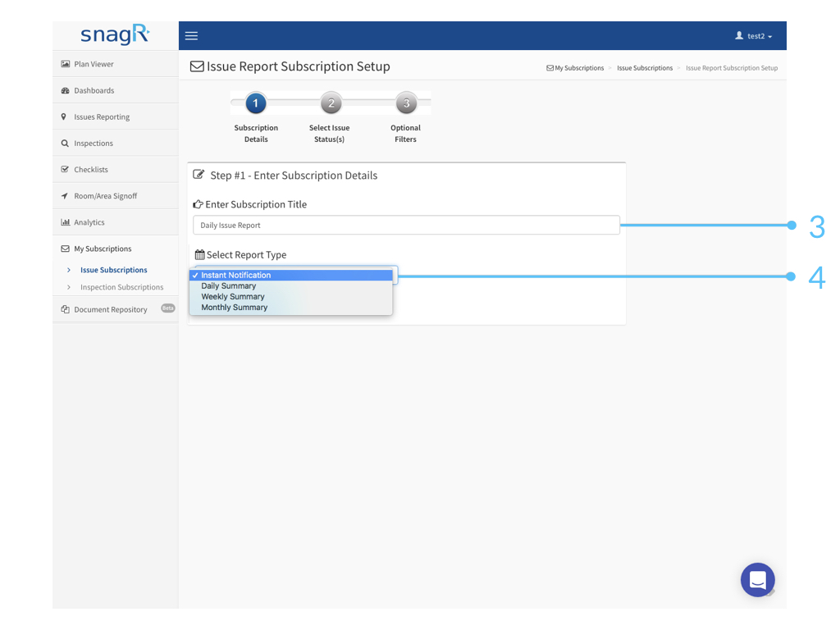Click the pointing hand icon by Enter Subscription Title
The width and height of the screenshot is (840, 630).
point(199,204)
